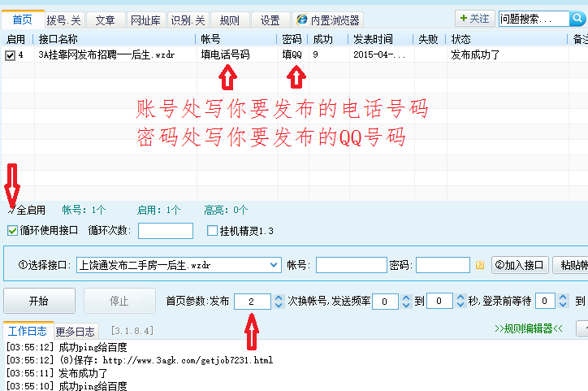Viewport: 588px width, 391px height.
Task: Increase the 发送频率 maximum seconds stepper
Action: click(460, 298)
